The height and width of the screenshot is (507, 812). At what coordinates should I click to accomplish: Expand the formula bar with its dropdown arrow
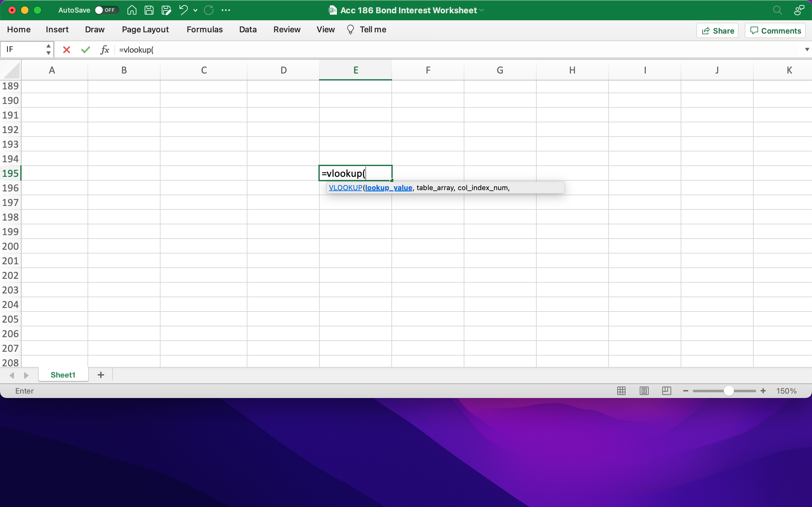coord(807,49)
